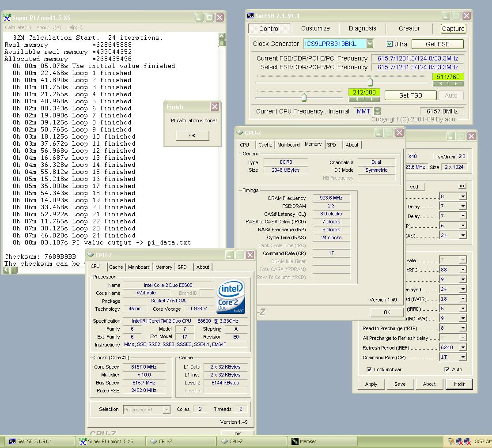
Task: Click right arrow under 511/760 value
Action: (456, 84)
